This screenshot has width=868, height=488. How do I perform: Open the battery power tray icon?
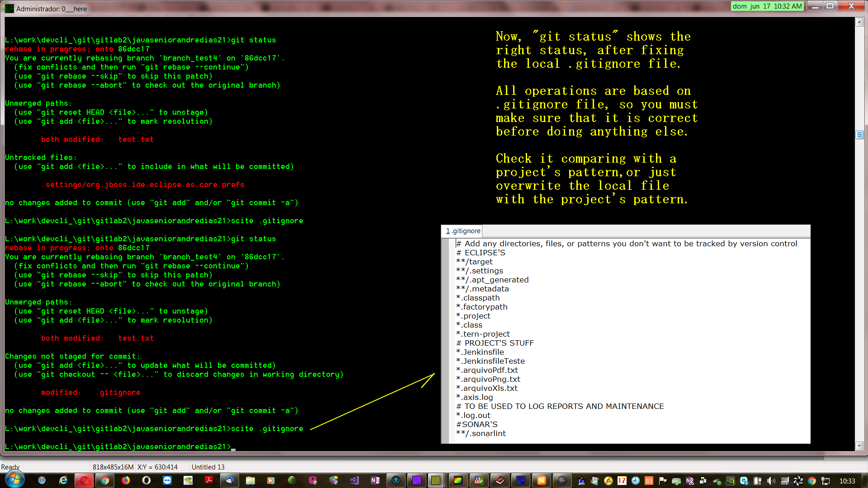tap(758, 481)
